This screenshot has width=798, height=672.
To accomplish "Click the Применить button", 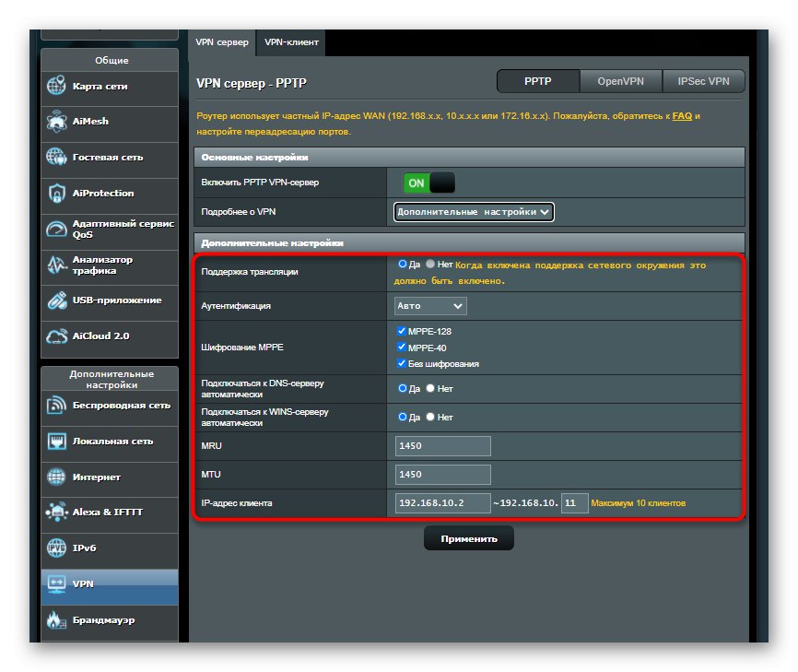I will pyautogui.click(x=469, y=538).
